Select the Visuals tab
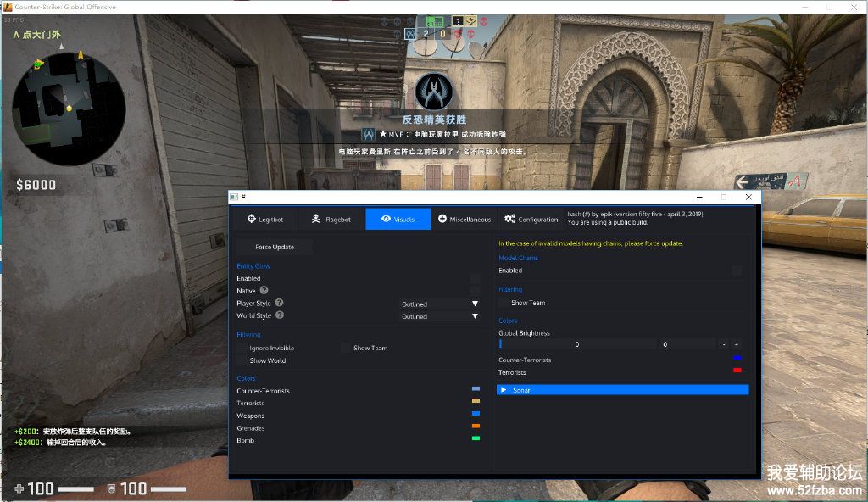The height and width of the screenshot is (502, 868). [398, 219]
